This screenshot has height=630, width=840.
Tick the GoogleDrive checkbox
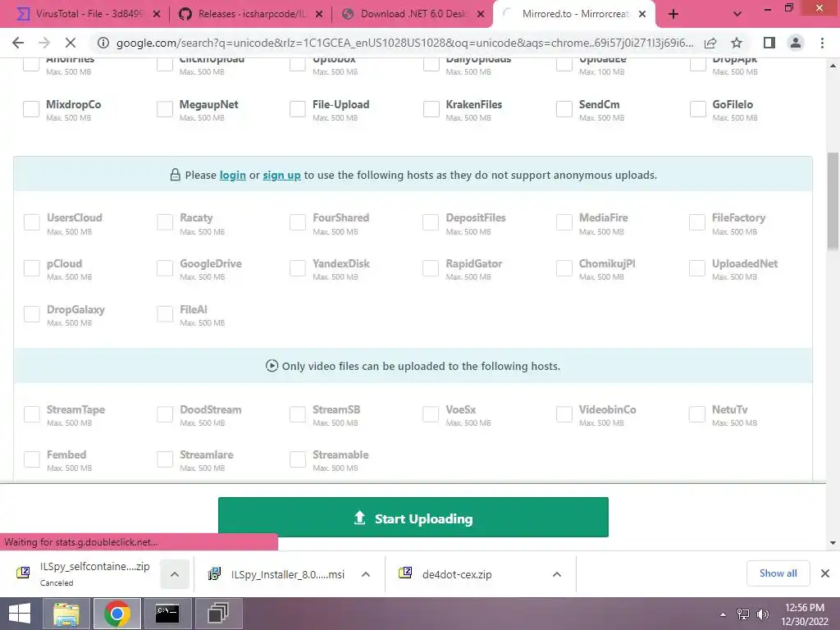(164, 268)
